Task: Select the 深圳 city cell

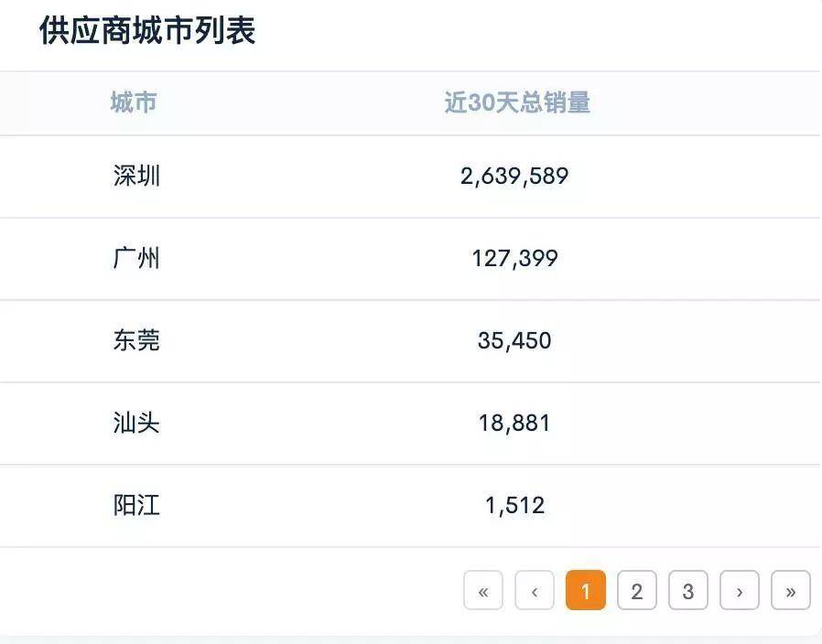Action: coord(136,176)
